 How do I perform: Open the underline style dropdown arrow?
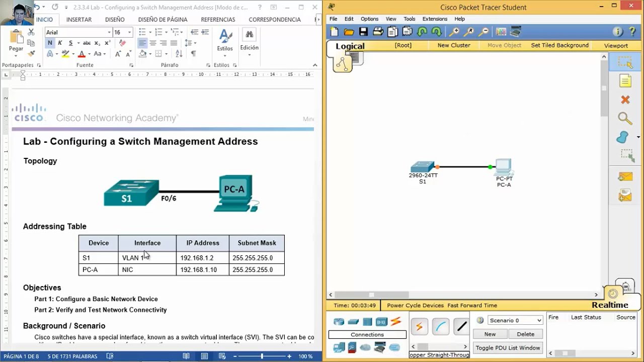78,43
